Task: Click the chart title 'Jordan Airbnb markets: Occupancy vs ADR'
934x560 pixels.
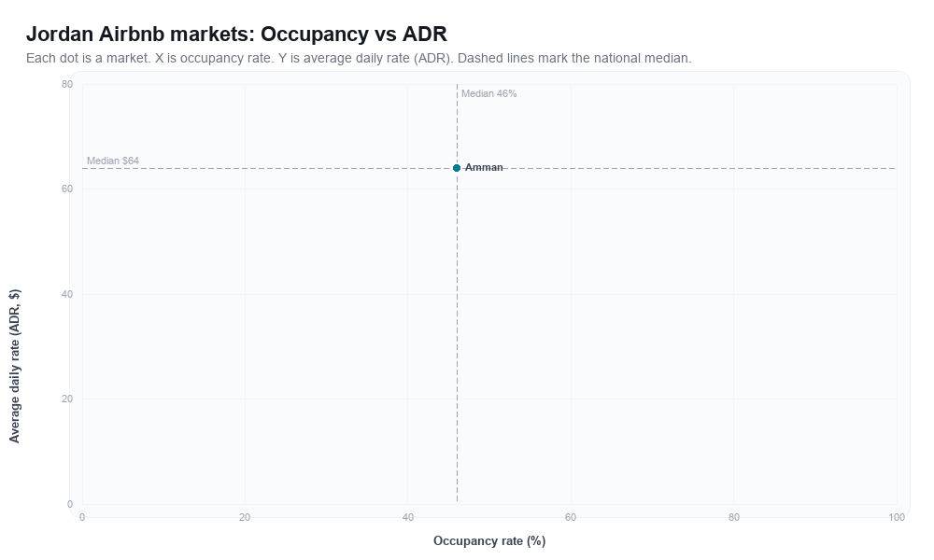Action: [x=236, y=34]
